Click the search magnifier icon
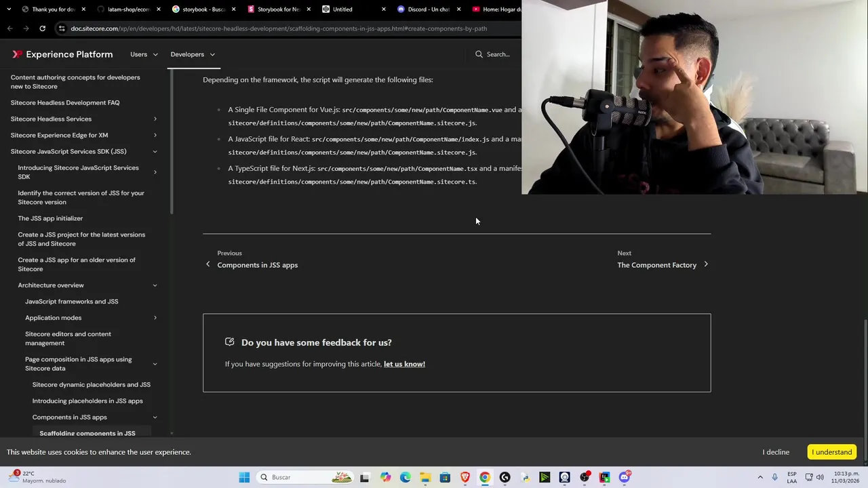The height and width of the screenshot is (488, 868). point(479,54)
